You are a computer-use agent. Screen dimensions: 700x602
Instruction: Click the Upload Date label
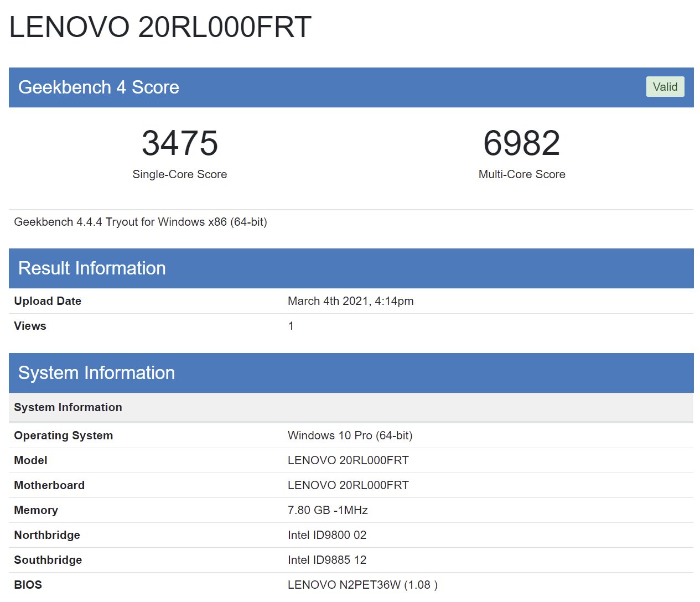tap(48, 301)
